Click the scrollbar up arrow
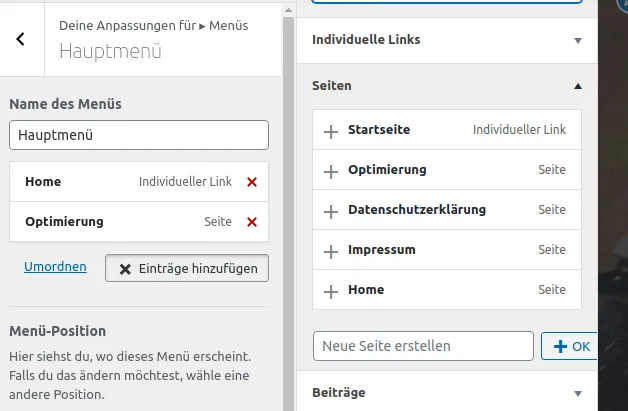628x411 pixels. 288,10
